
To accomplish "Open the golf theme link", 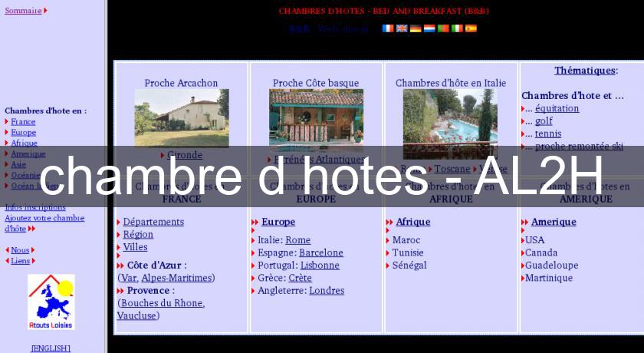I will pos(544,121).
